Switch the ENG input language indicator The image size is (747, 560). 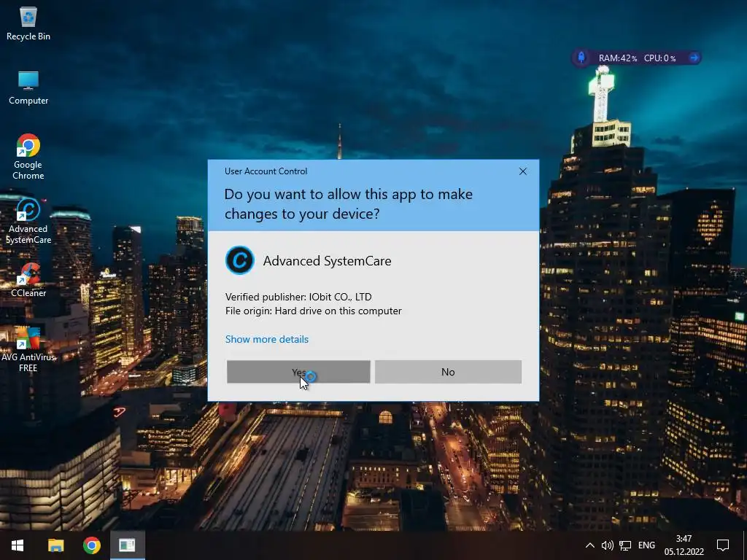646,545
